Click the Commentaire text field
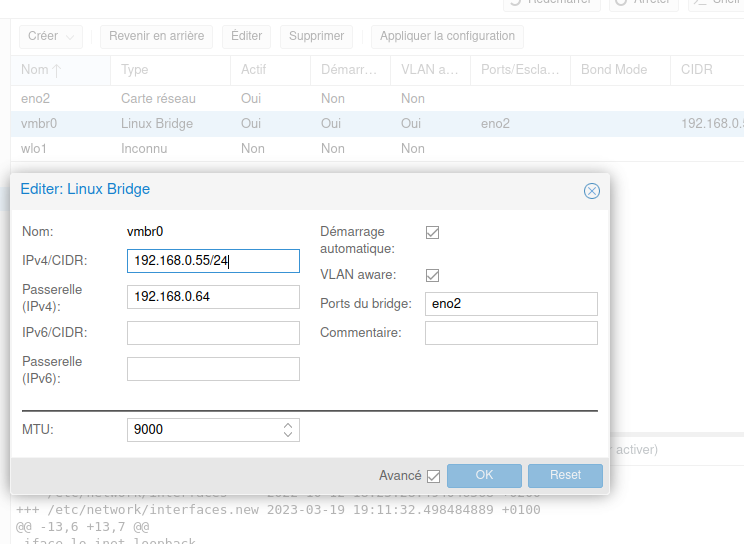The height and width of the screenshot is (544, 744). pyautogui.click(x=510, y=333)
